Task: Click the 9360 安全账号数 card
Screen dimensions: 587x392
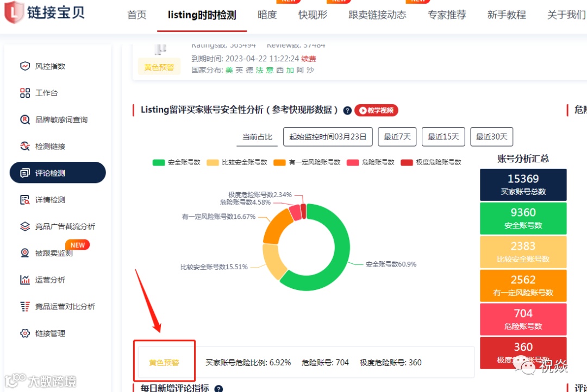Action: (523, 218)
